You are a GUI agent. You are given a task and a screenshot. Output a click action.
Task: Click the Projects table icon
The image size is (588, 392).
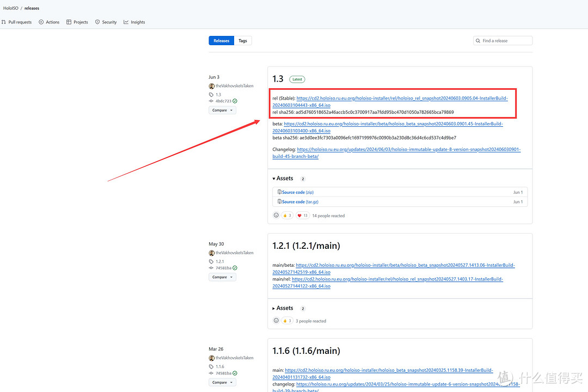coord(69,22)
